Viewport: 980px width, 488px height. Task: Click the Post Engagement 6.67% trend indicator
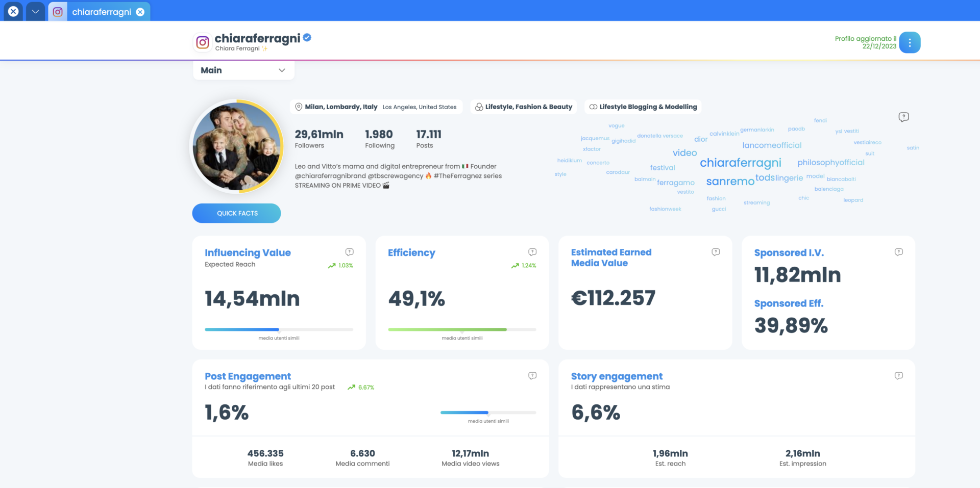pos(361,388)
